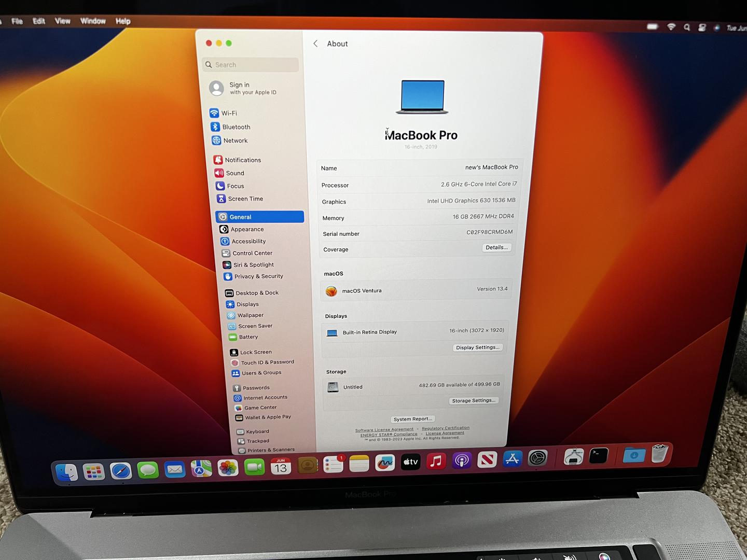
Task: Click the Wi-Fi status icon in menu bar
Action: click(671, 26)
